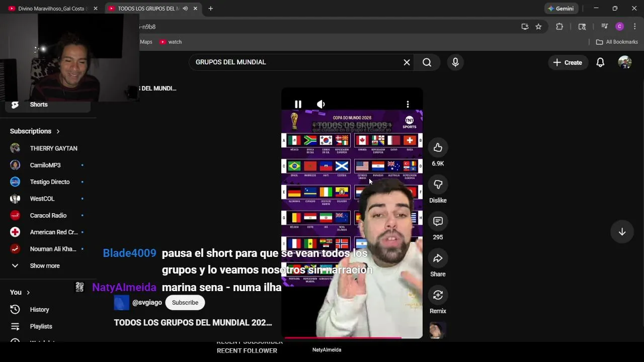This screenshot has height=362, width=644.
Task: Expand Show more subscriptions
Action: (x=48, y=265)
